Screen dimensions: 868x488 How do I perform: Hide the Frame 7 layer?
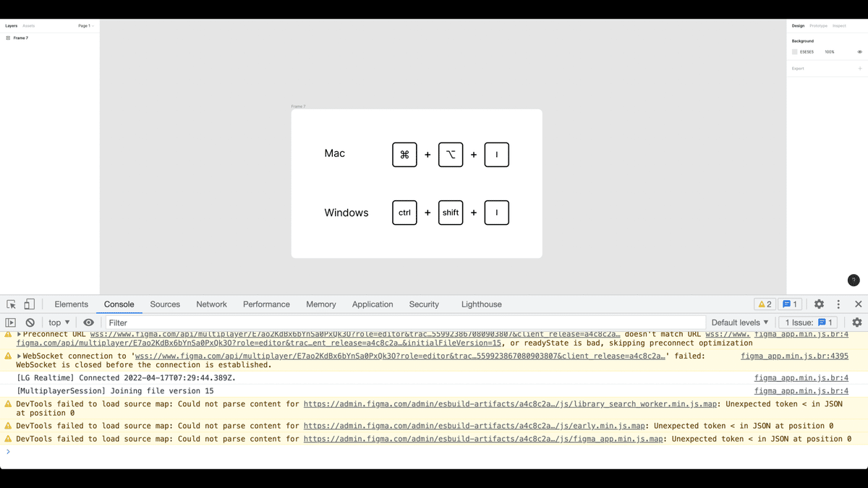[x=91, y=38]
